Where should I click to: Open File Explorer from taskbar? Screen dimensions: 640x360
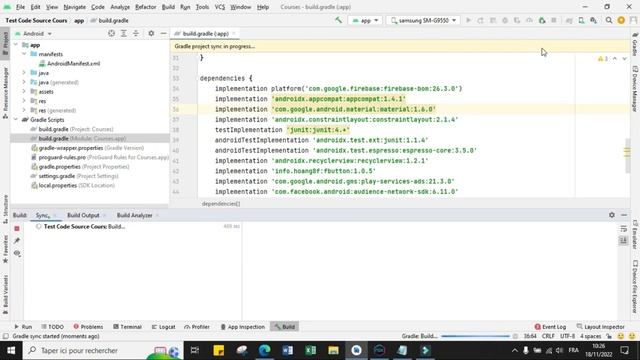[333, 350]
